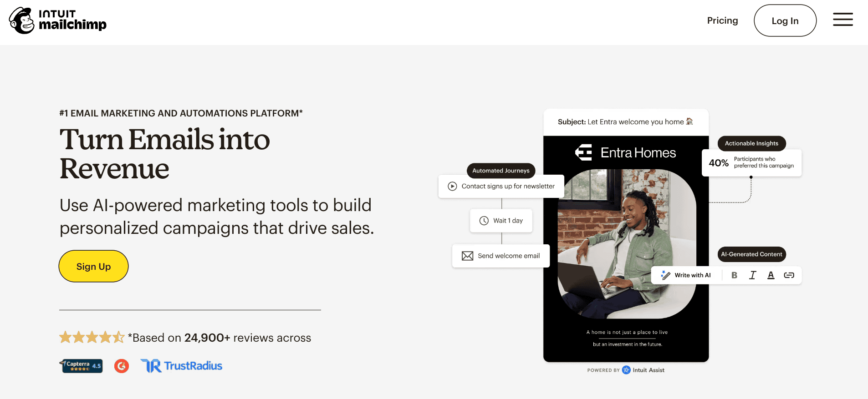Click the Log In button
The height and width of the screenshot is (399, 868).
pyautogui.click(x=785, y=20)
